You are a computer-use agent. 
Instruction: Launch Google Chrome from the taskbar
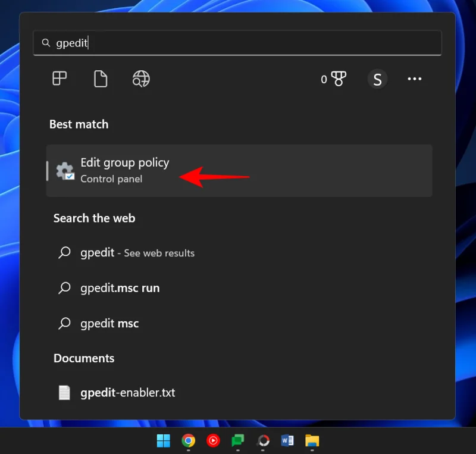(x=188, y=441)
